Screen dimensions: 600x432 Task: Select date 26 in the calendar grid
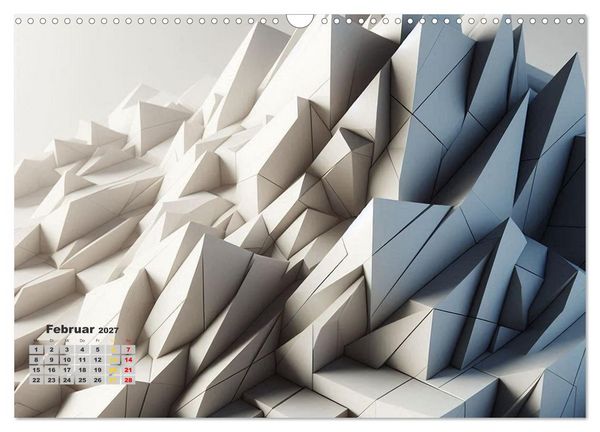[x=98, y=380]
